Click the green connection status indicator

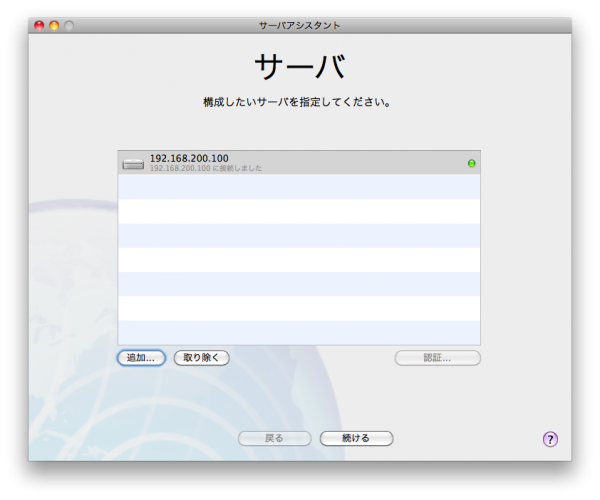471,163
